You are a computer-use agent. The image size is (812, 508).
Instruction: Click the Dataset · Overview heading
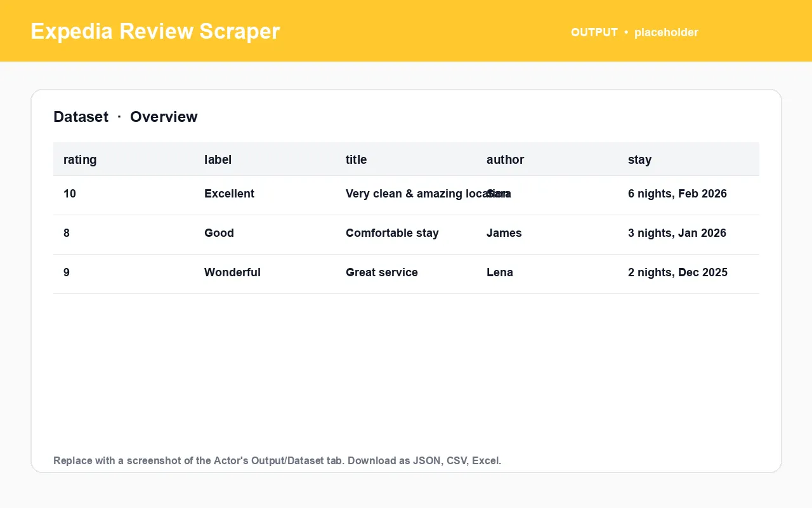126,117
